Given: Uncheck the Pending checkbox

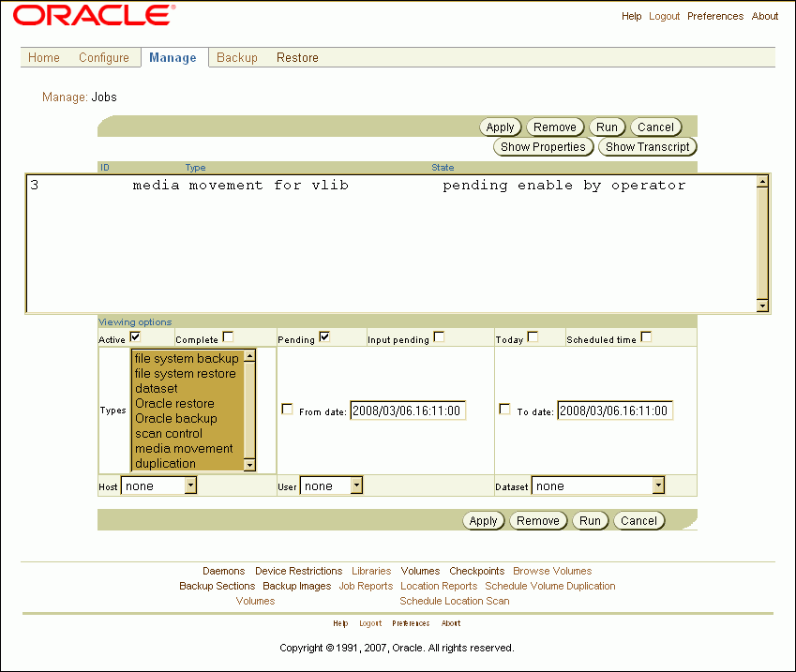Looking at the screenshot, I should point(325,336).
